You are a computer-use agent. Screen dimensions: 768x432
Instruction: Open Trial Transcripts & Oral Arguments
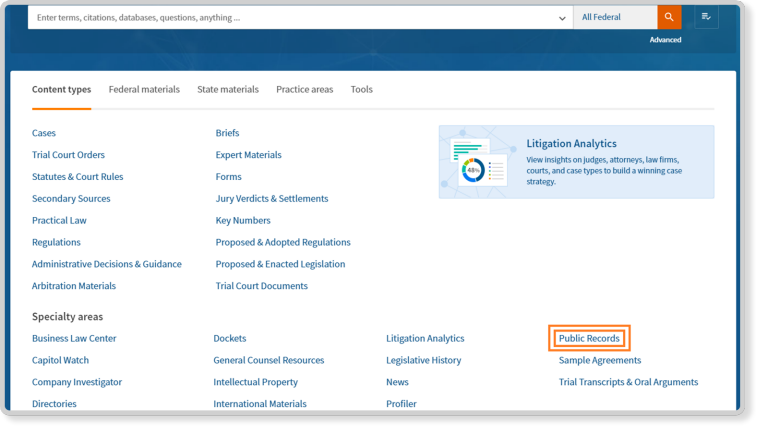pos(628,382)
